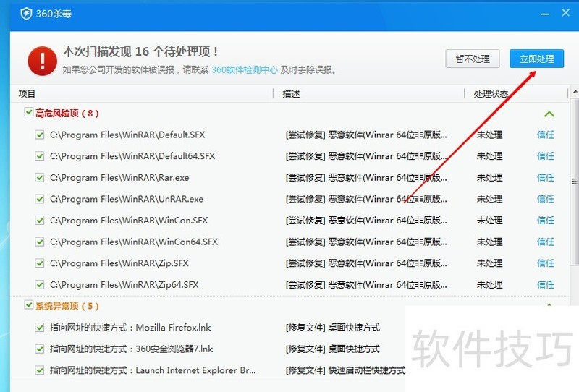Trust the Default64.SFX item via 信任
Viewport: 579px width, 392px height.
tap(546, 156)
